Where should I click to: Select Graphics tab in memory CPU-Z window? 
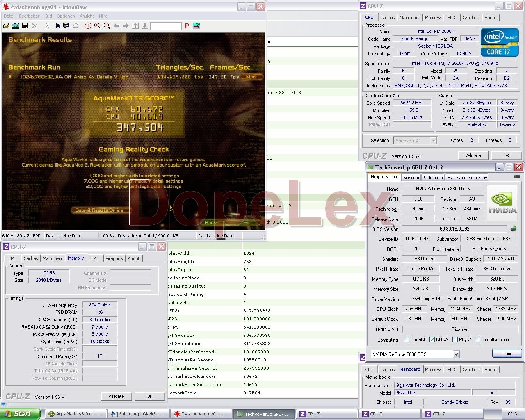(x=114, y=258)
